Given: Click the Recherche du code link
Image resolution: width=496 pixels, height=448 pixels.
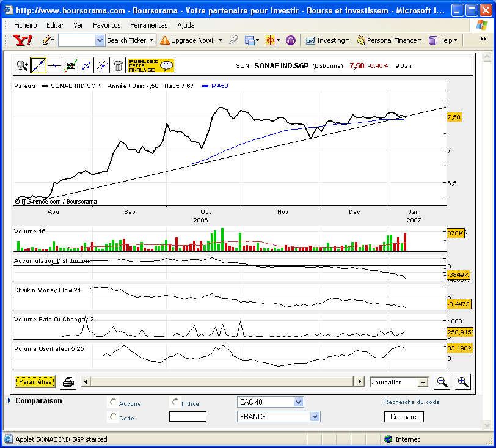Looking at the screenshot, I should 412,402.
